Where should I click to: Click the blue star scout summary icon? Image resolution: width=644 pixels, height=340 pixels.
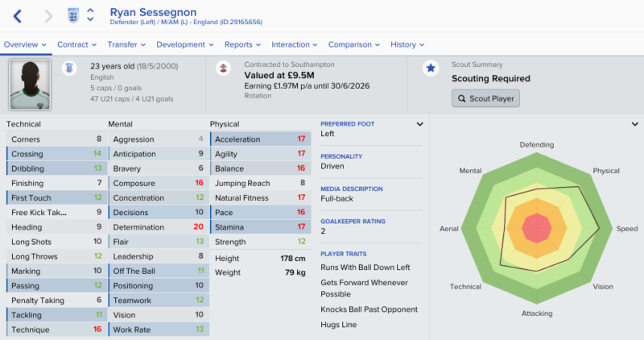coord(431,68)
